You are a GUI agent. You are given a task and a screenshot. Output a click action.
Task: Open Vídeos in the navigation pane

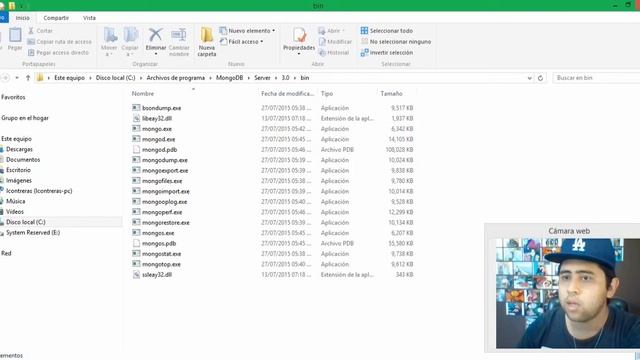click(x=15, y=212)
